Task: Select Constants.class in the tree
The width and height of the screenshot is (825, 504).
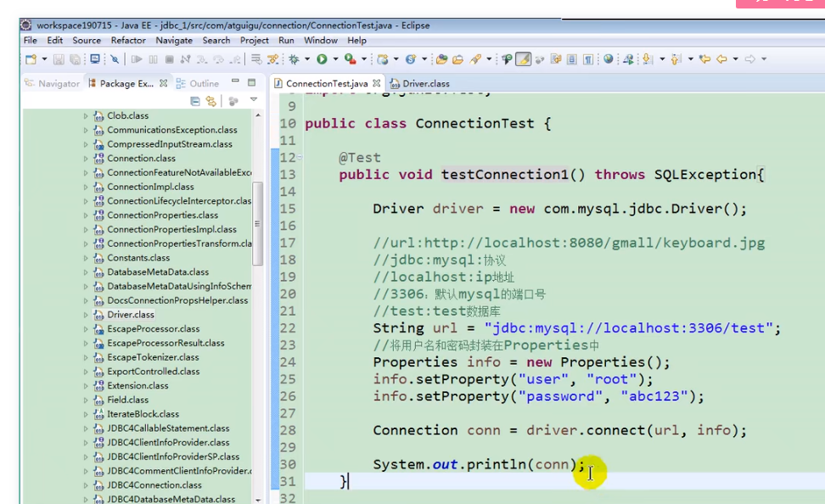Action: click(138, 258)
